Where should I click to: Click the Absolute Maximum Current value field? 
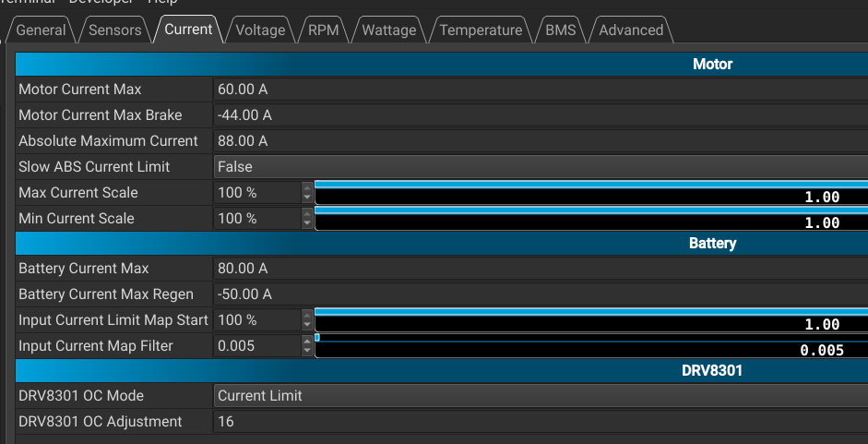coord(541,141)
